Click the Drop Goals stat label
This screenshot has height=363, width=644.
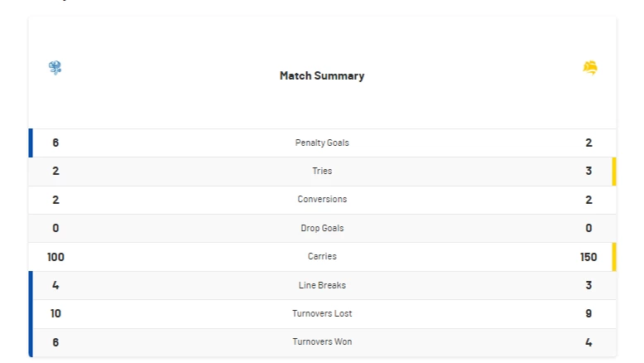[x=322, y=228]
